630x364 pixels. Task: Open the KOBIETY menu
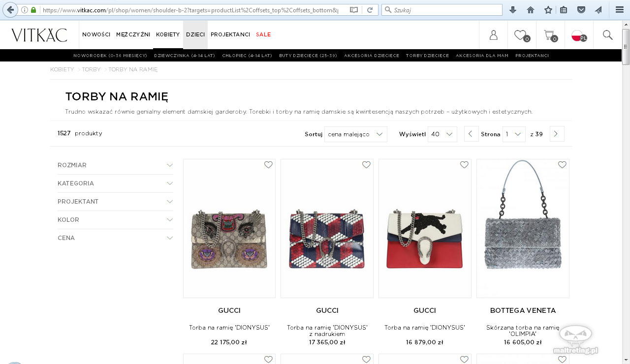[168, 35]
